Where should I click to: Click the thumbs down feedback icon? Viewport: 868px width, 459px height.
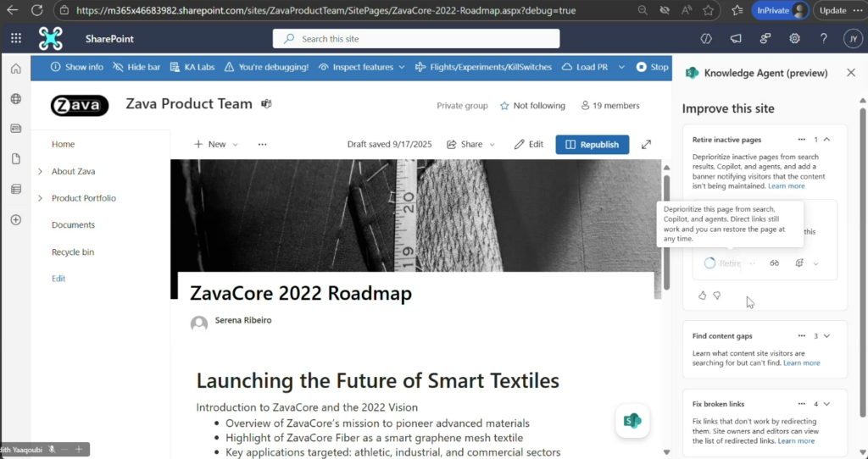(717, 296)
